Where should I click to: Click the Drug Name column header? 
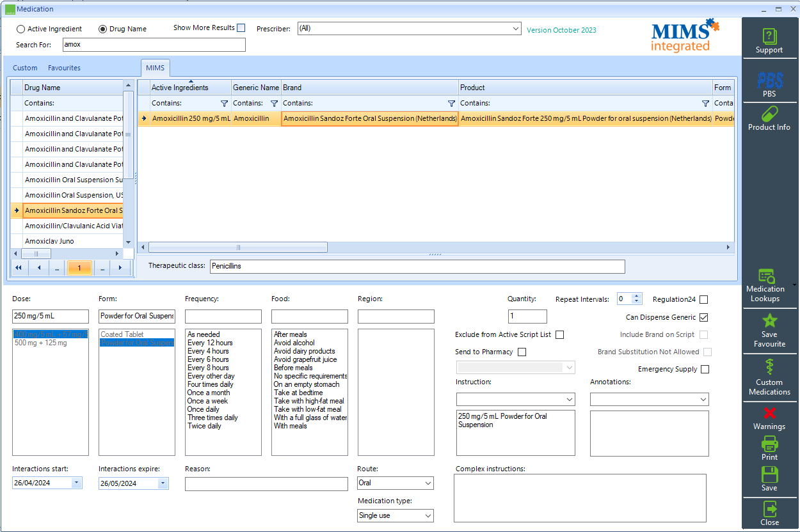coord(72,88)
